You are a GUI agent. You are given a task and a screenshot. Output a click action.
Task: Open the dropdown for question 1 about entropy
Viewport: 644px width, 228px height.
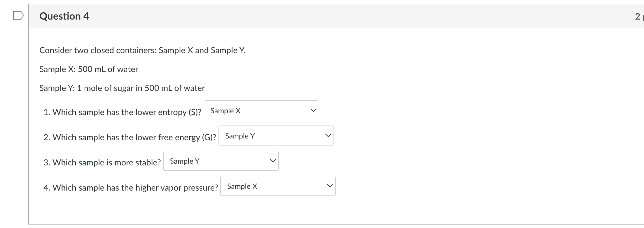pyautogui.click(x=261, y=110)
